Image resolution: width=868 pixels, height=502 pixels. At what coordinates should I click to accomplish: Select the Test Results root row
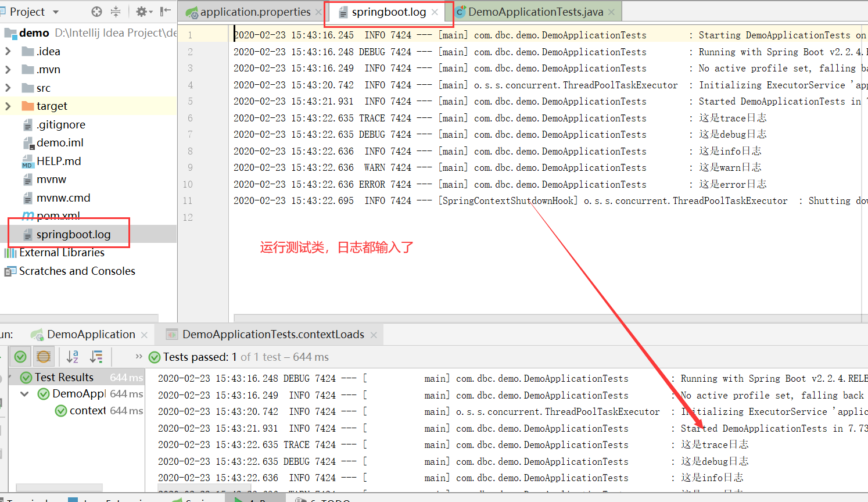coord(77,378)
